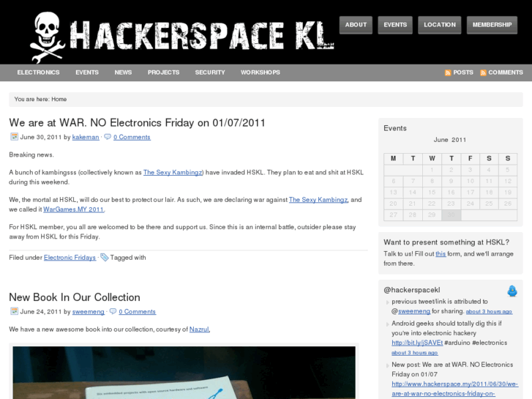Viewport: 532px width, 399px height.
Task: Open bit.ly/jSAVEt link in tweet
Action: point(417,343)
